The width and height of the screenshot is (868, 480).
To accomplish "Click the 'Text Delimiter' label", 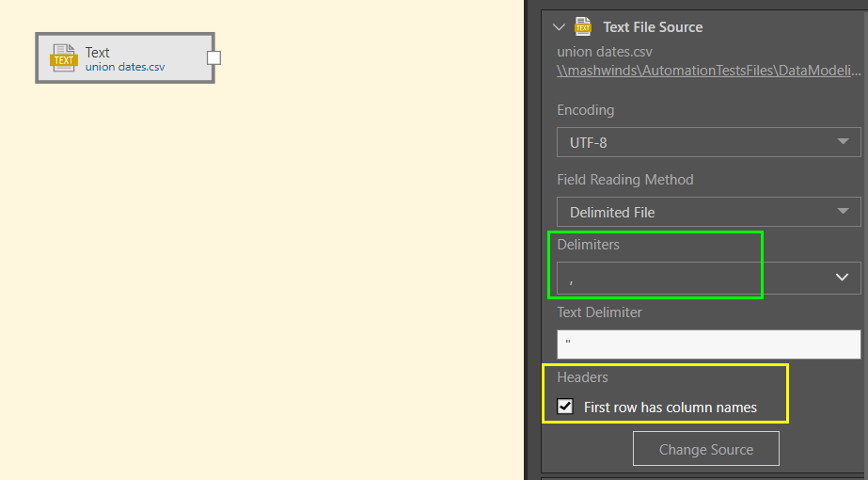I will click(600, 312).
